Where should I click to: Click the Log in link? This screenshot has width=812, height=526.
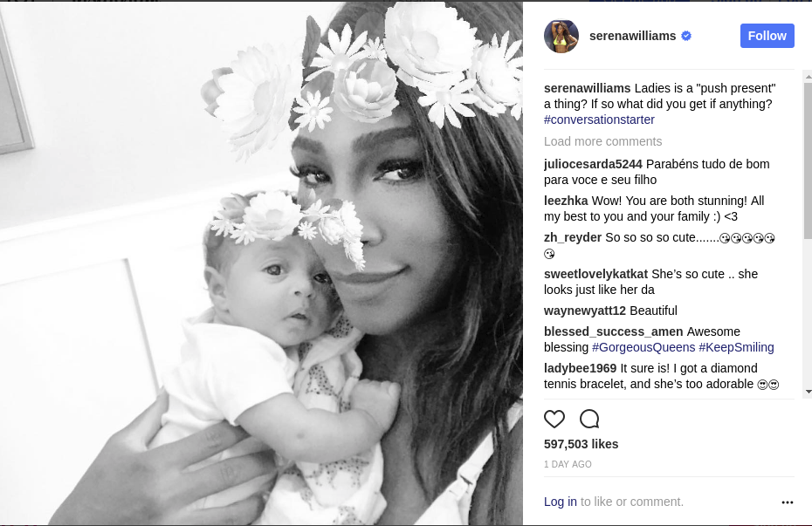(560, 502)
